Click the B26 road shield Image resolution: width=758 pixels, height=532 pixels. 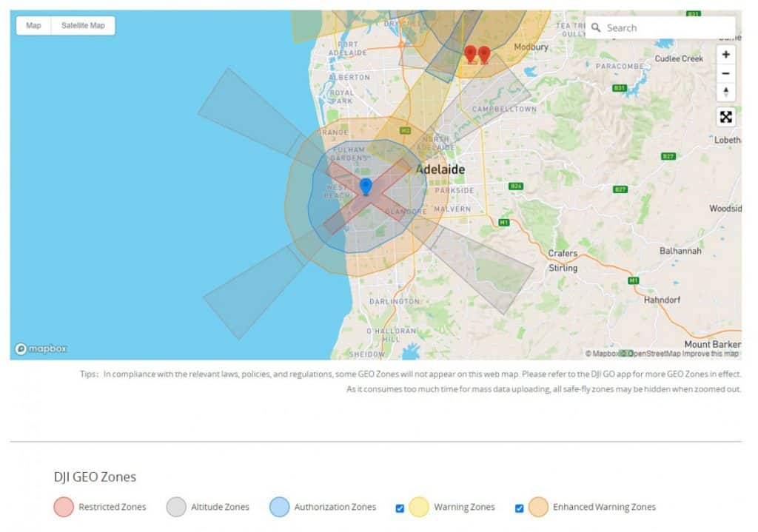(x=516, y=186)
